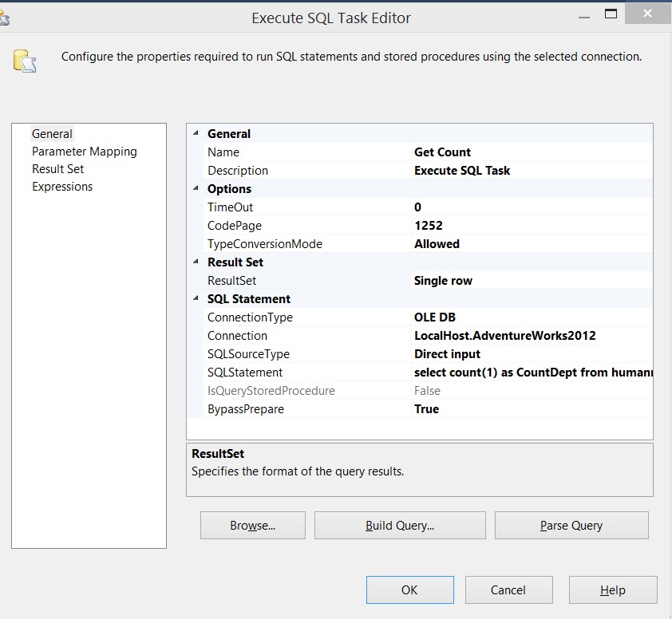Collapse the SQL Statement property group
672x619 pixels.
click(x=196, y=298)
